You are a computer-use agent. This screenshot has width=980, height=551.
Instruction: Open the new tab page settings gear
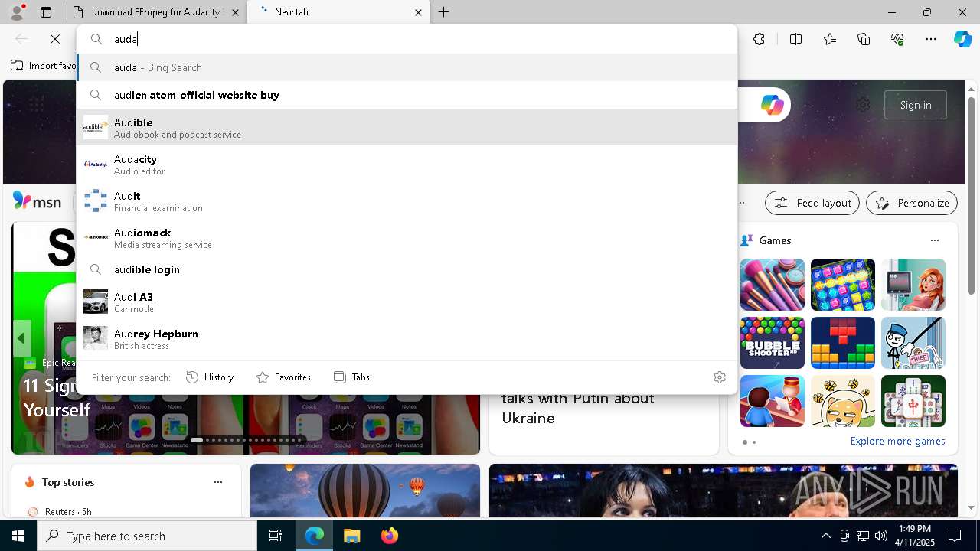(x=863, y=105)
